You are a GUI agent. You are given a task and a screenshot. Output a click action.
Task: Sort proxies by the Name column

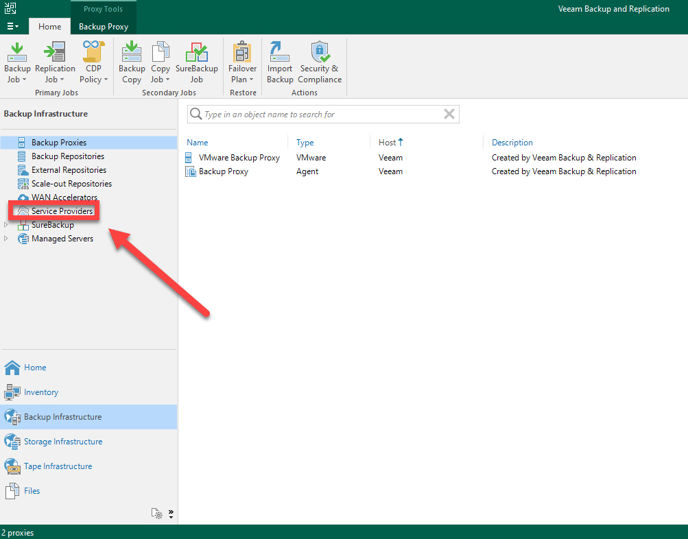(197, 142)
